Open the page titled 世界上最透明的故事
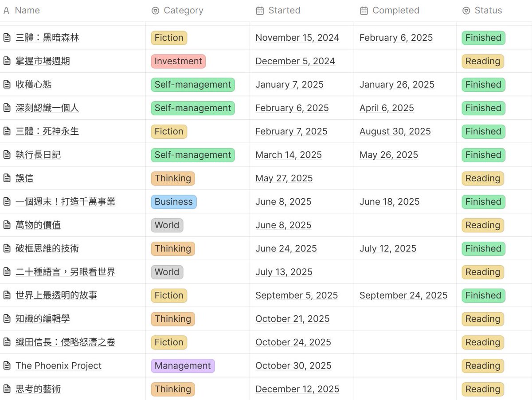The image size is (532, 400). pos(56,295)
